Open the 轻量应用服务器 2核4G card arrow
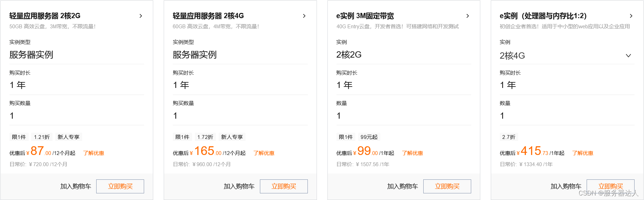This screenshot has height=200, width=644. (304, 16)
